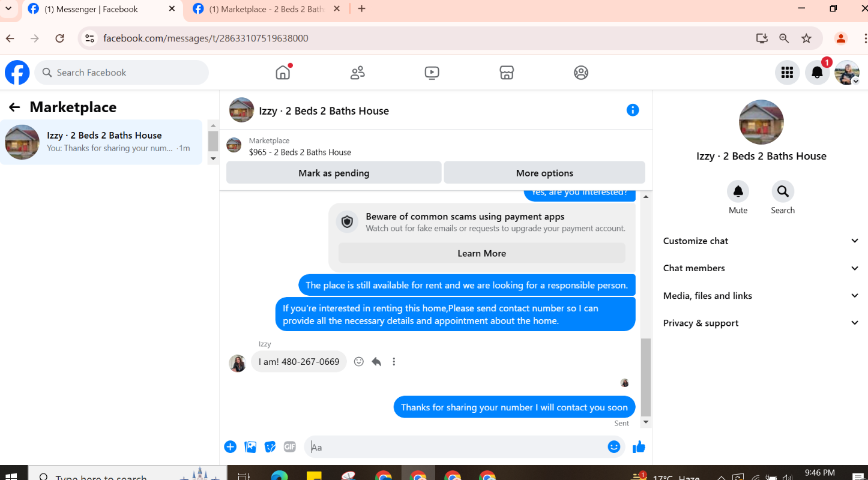868x480 pixels.
Task: Click conversation list scrollbar down arrow
Action: point(213,158)
